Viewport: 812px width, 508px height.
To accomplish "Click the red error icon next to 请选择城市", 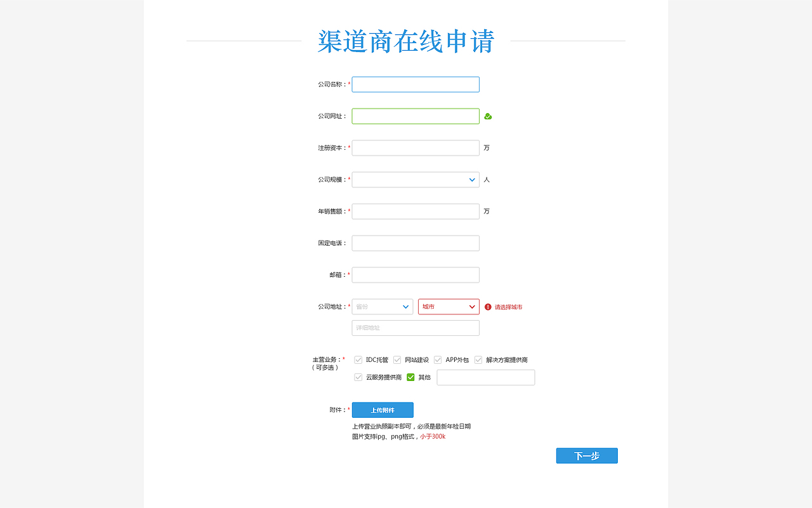I will (x=488, y=307).
